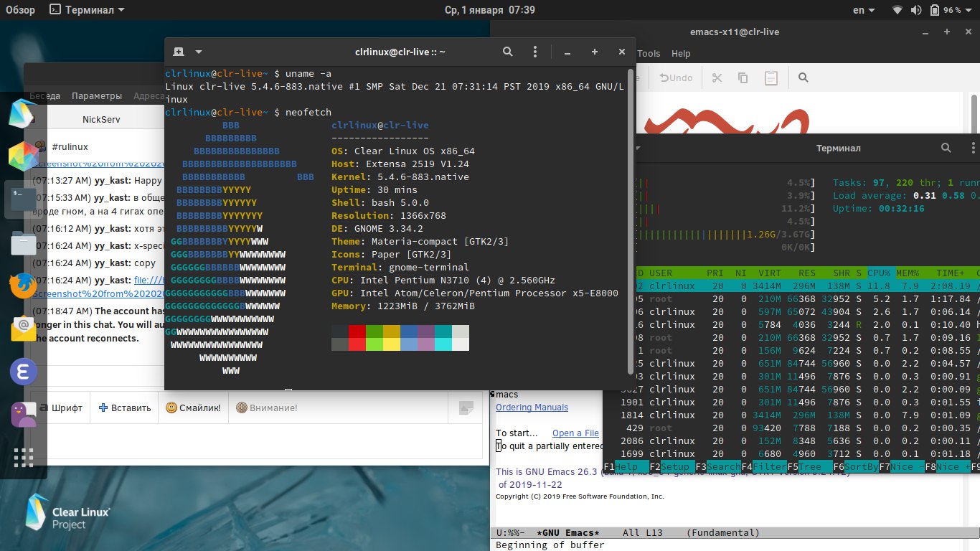This screenshot has width=980, height=551.
Task: Click the bright red neofetch color block
Action: click(x=357, y=344)
